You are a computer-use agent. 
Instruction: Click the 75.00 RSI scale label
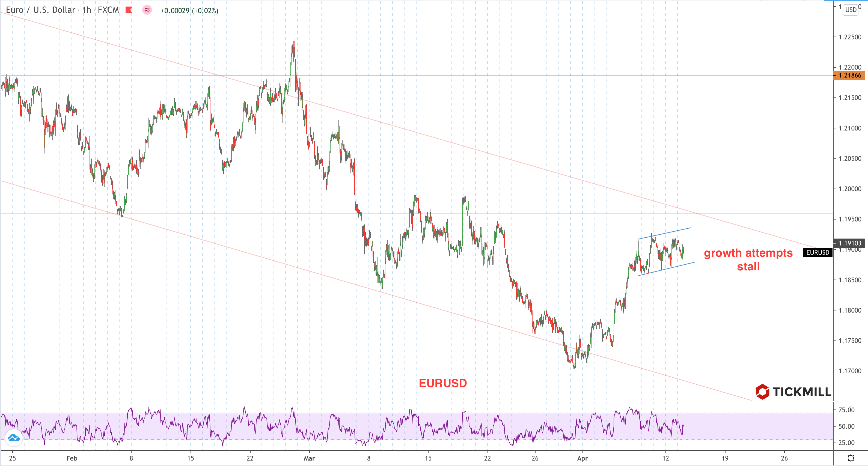[846, 410]
